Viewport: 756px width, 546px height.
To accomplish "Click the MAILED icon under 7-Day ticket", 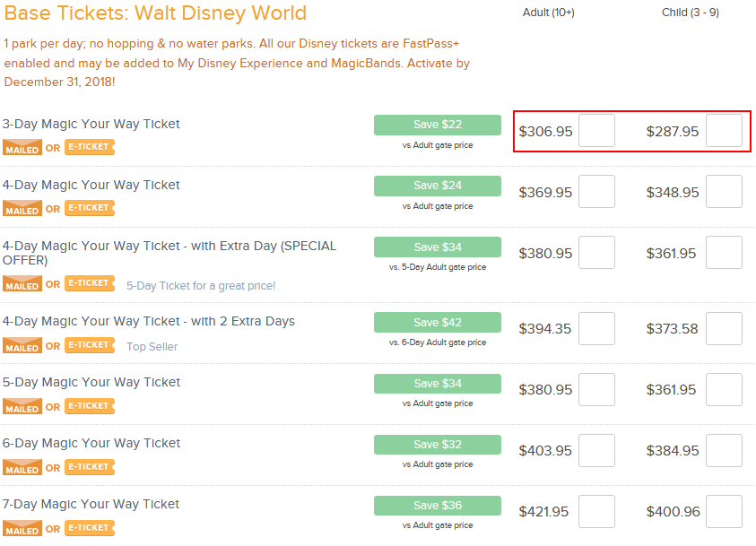I will tap(22, 528).
